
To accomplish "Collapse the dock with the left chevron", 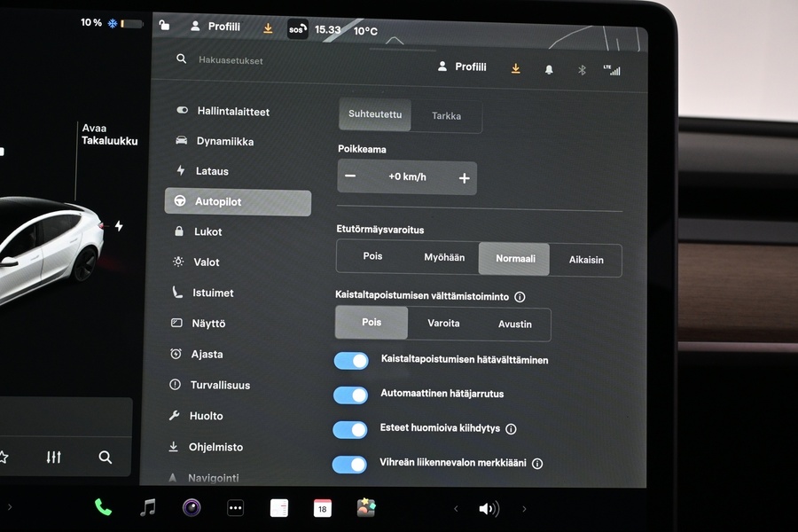I will coord(457,508).
